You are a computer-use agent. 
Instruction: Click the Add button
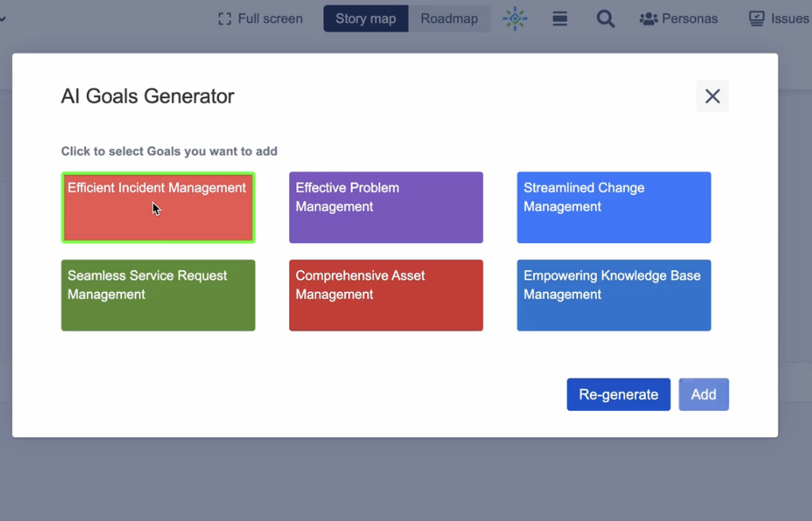[x=703, y=394]
